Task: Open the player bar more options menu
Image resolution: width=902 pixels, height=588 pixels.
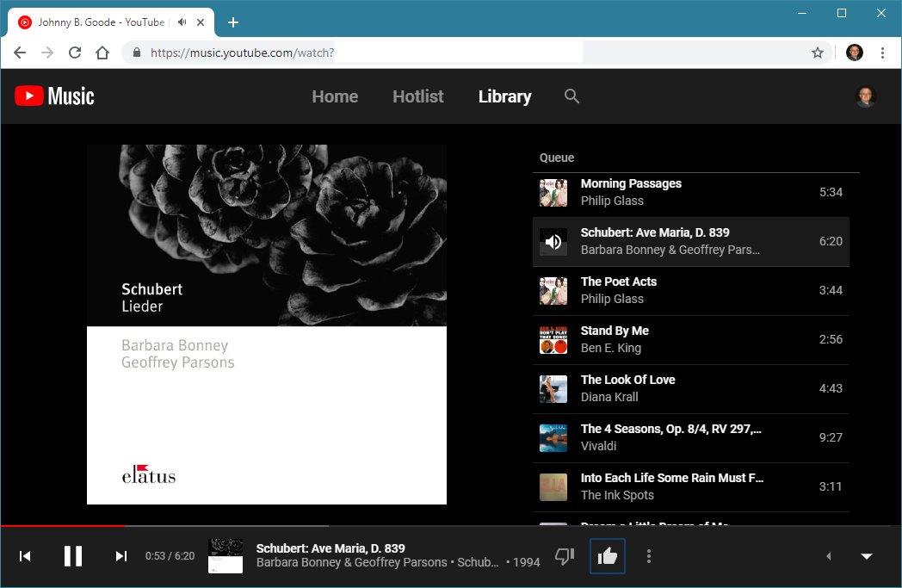Action: [x=649, y=556]
